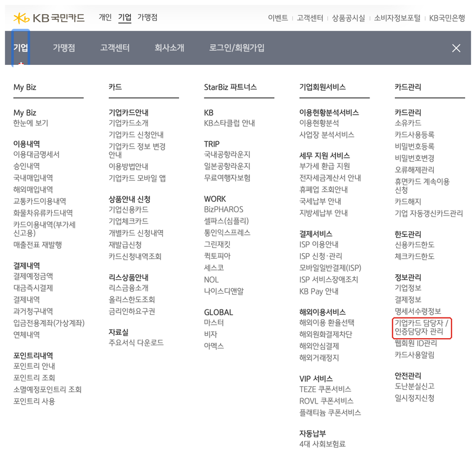
Task: Click the KB국민카드 logo
Action: (49, 18)
